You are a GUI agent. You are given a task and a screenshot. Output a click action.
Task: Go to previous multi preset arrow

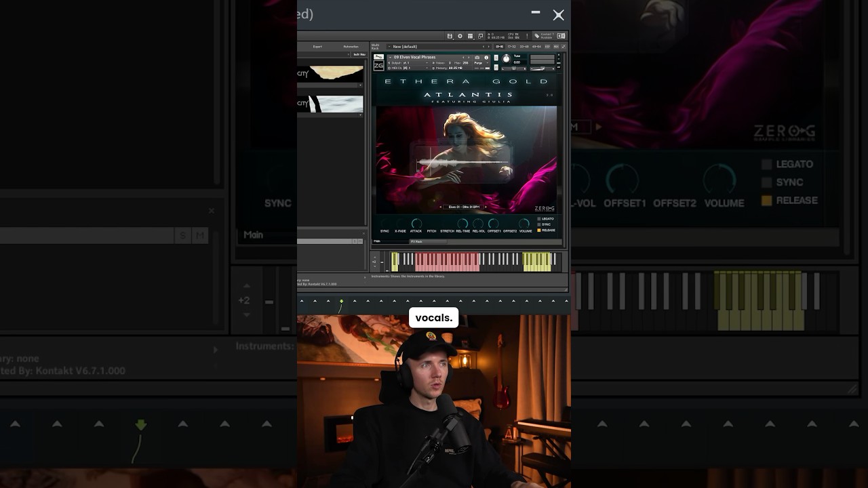click(484, 47)
